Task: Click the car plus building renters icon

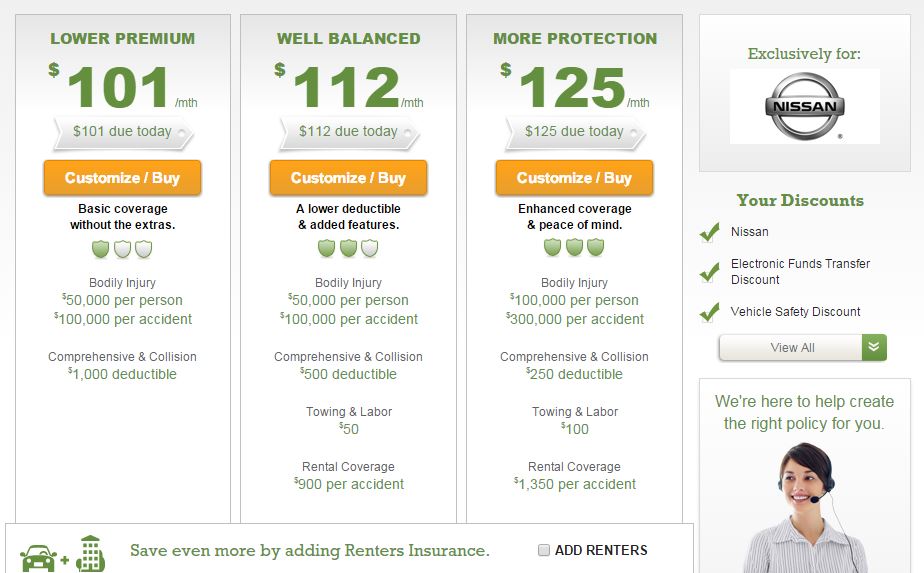Action: pos(62,555)
